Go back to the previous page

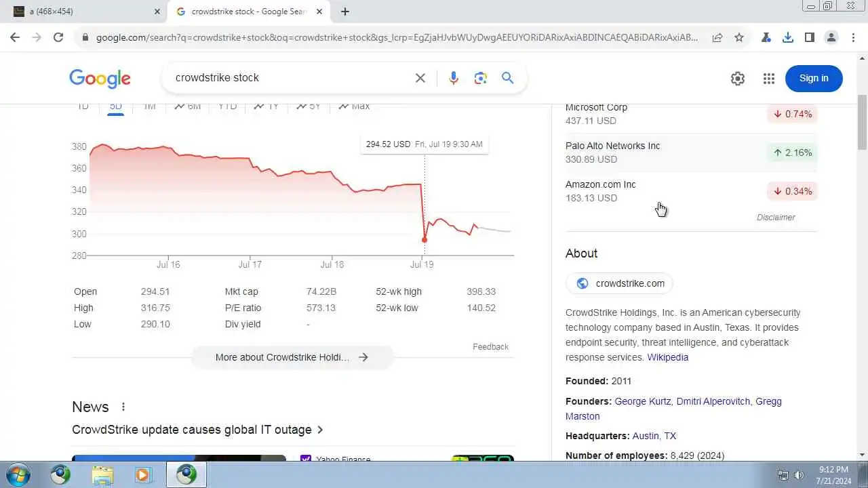pos(15,38)
